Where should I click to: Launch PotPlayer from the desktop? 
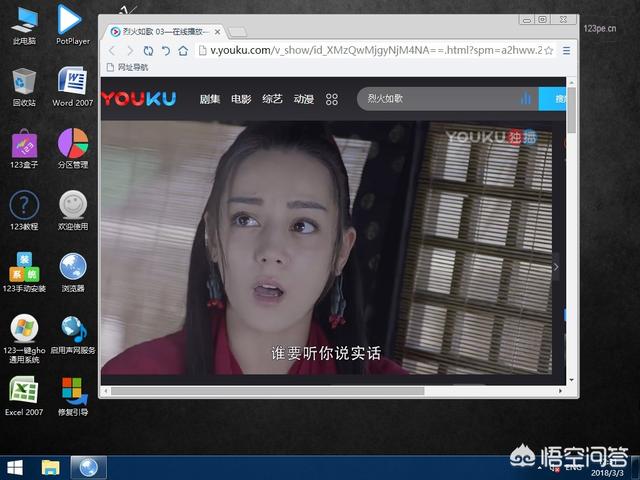coord(73,24)
